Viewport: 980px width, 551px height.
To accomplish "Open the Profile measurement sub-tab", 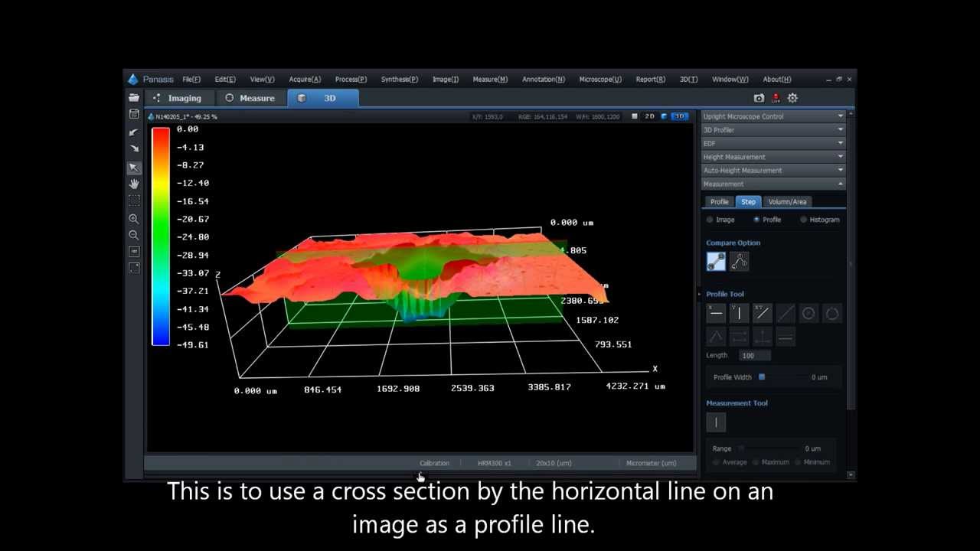I will 720,202.
